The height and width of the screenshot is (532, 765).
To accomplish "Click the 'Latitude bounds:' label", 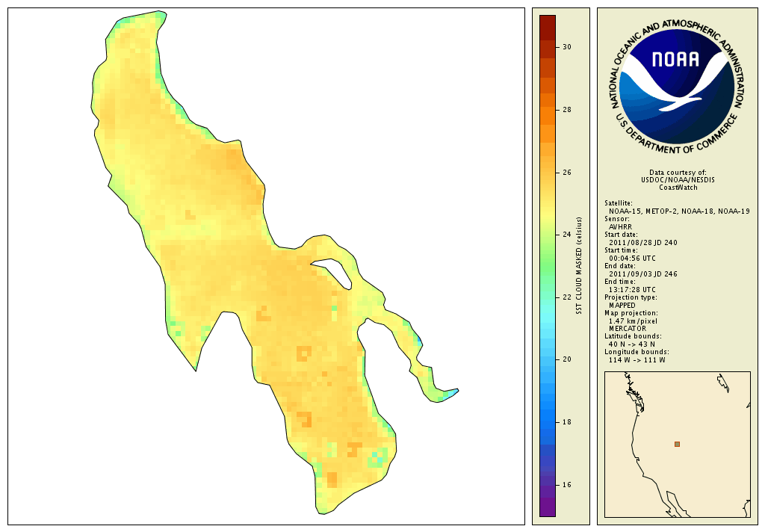I will point(633,336).
